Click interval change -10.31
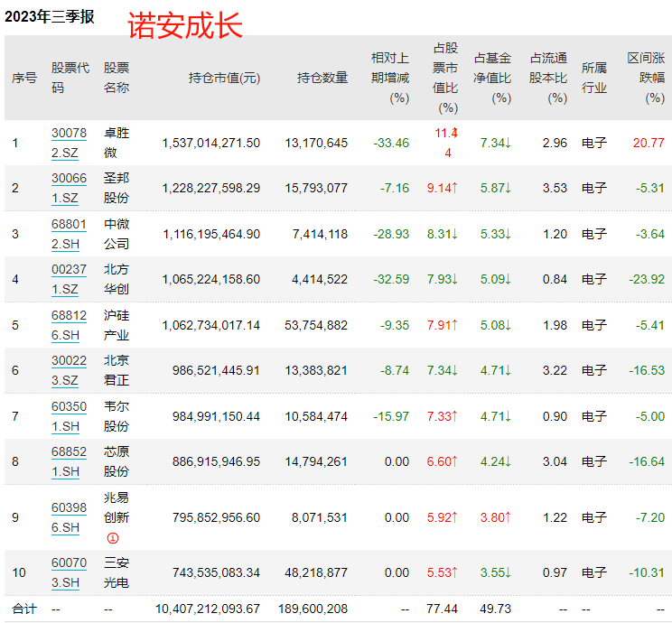 [x=647, y=572]
